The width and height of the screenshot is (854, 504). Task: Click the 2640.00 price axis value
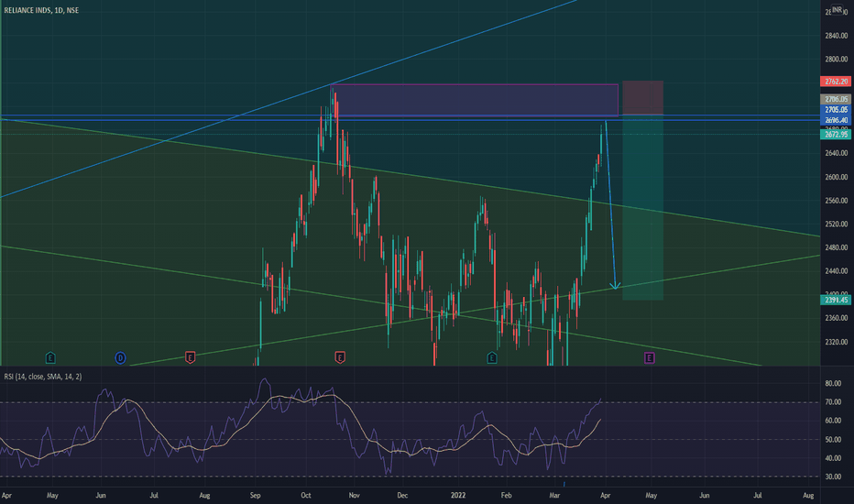click(836, 153)
